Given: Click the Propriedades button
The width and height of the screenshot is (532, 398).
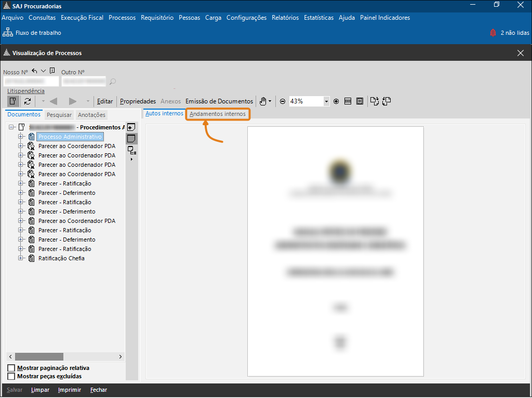Looking at the screenshot, I should (138, 101).
